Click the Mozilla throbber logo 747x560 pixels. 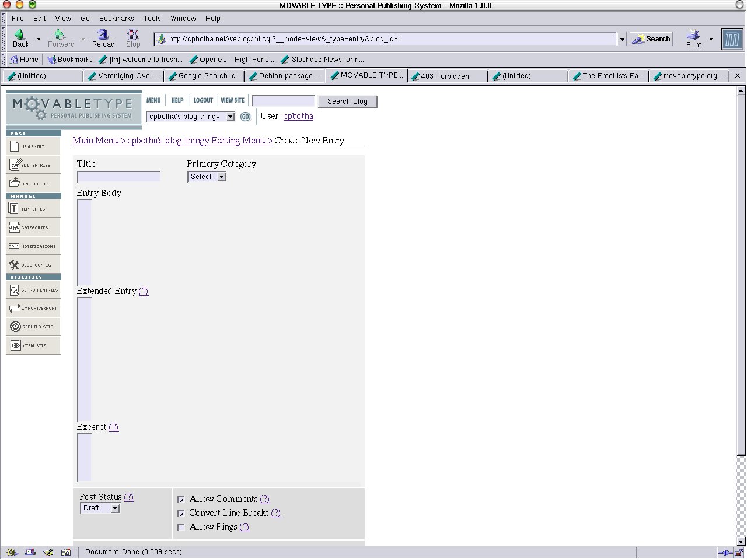coord(732,39)
